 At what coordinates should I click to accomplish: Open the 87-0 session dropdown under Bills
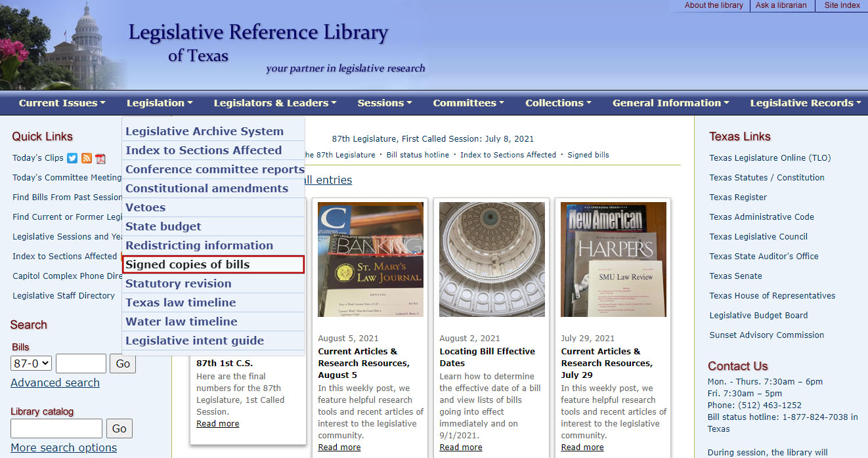click(x=31, y=364)
